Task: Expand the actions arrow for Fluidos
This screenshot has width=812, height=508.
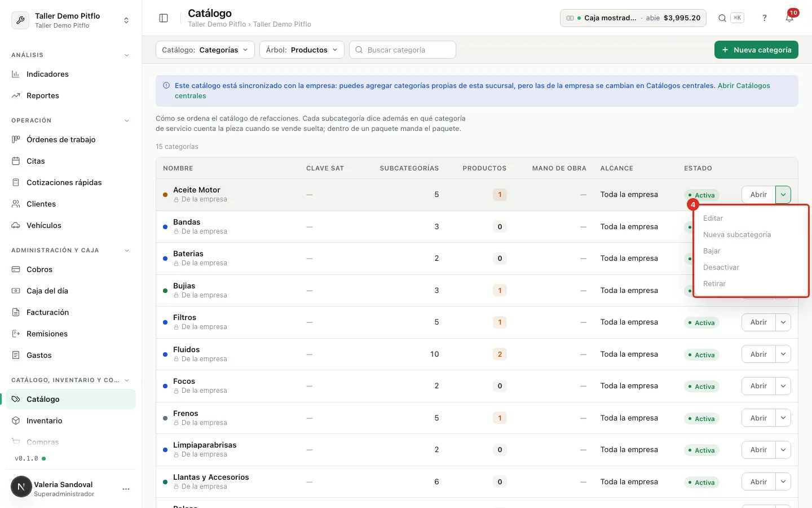Action: 783,354
